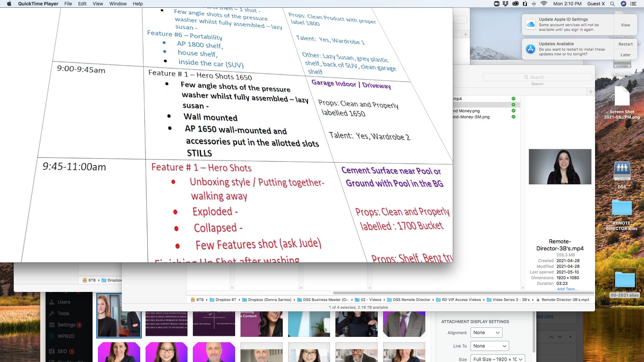Click the Bluetooth status icon
This screenshot has height=362, width=644.
point(534,4)
